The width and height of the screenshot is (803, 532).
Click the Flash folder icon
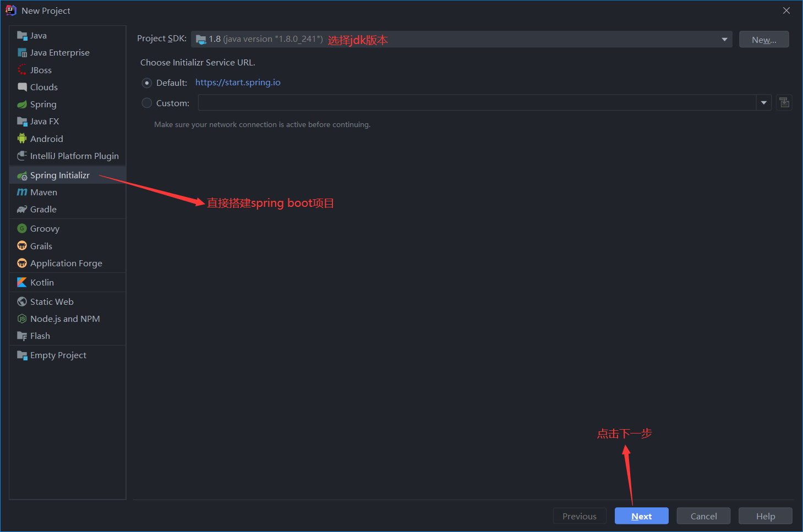click(22, 336)
